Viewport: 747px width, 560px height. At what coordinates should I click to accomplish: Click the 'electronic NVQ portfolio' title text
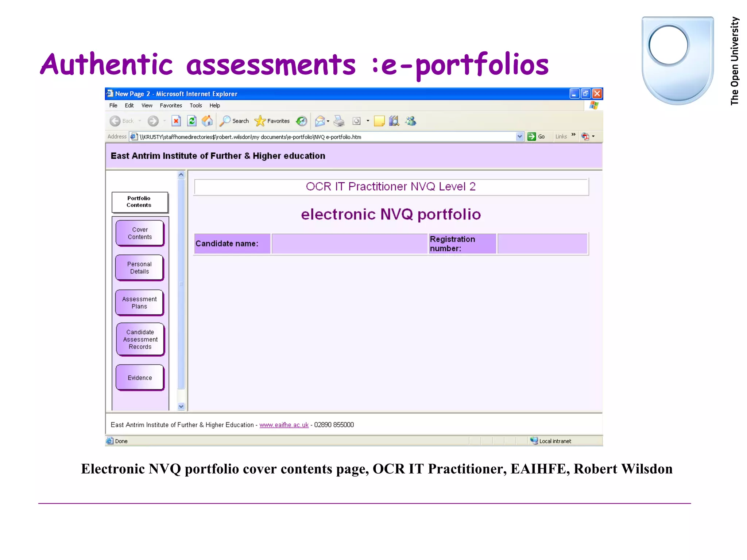pyautogui.click(x=391, y=214)
